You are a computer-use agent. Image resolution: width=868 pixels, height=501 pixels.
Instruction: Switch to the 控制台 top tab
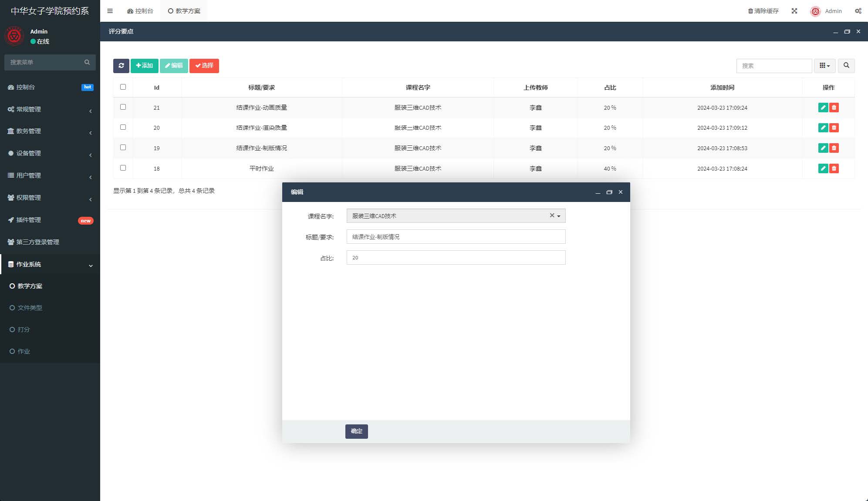click(x=140, y=11)
